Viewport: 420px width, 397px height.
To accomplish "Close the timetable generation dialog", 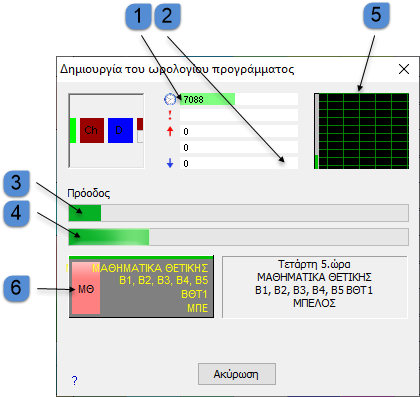I will tap(404, 69).
